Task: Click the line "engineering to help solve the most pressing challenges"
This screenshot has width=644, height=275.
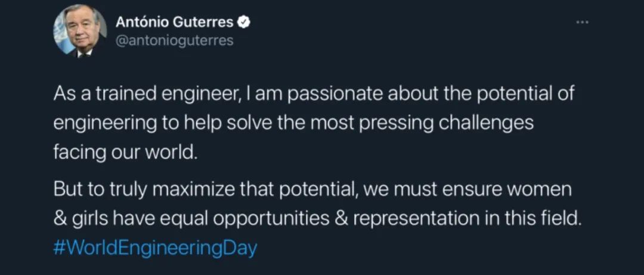Action: coord(293,124)
